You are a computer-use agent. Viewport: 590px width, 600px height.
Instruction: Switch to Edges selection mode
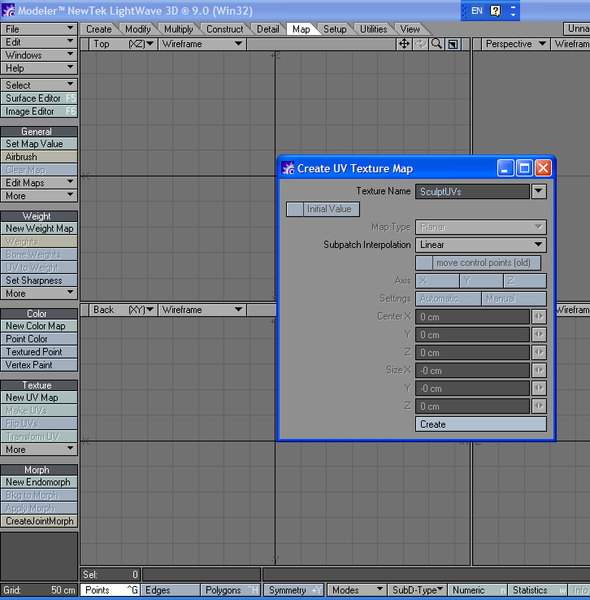tap(171, 590)
